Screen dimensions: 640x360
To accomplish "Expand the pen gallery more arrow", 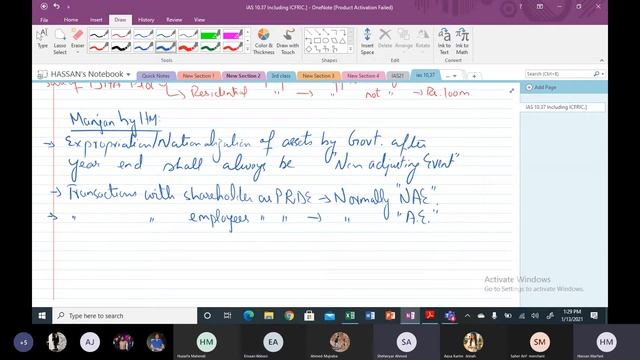I will tap(247, 49).
